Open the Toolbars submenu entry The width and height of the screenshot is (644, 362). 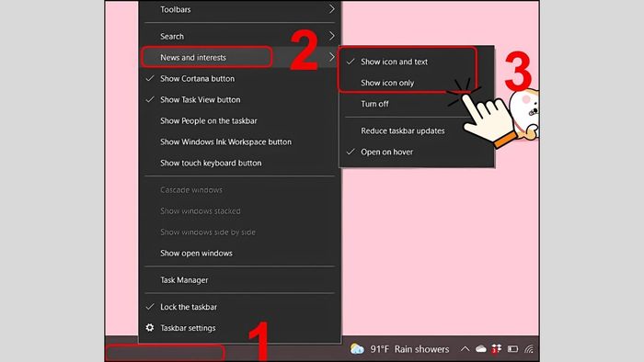point(240,9)
